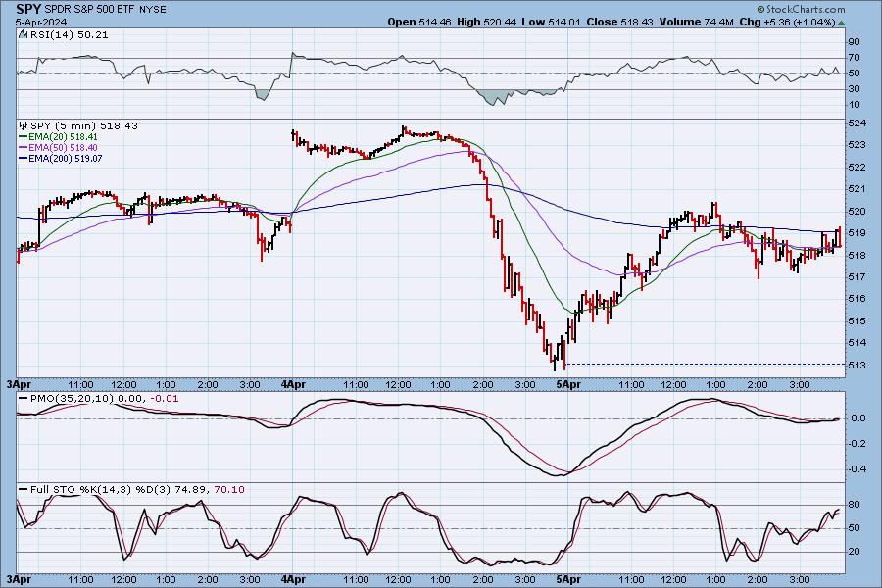
Task: Click the 520 price axis label
Action: pyautogui.click(x=857, y=211)
